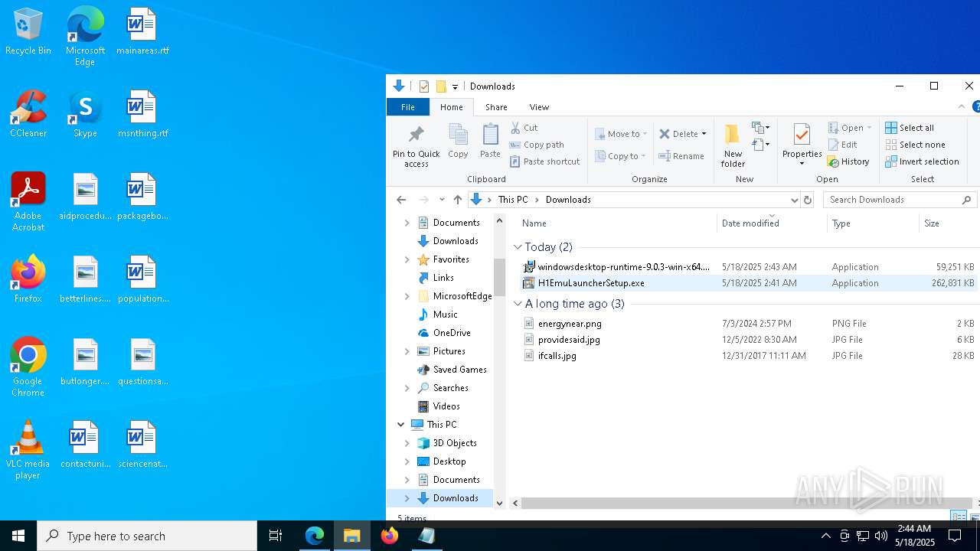Open the recent locations dropdown
Viewport: 980px width, 551px height.
click(442, 200)
